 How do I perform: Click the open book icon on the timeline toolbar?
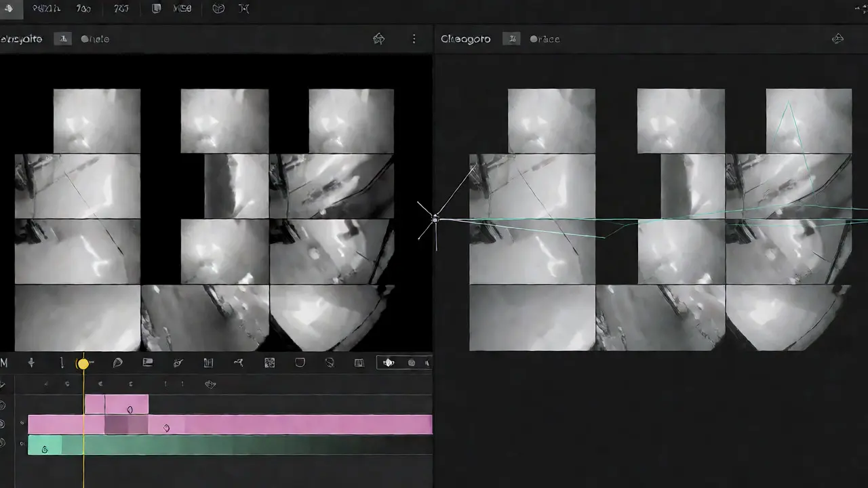coord(359,363)
